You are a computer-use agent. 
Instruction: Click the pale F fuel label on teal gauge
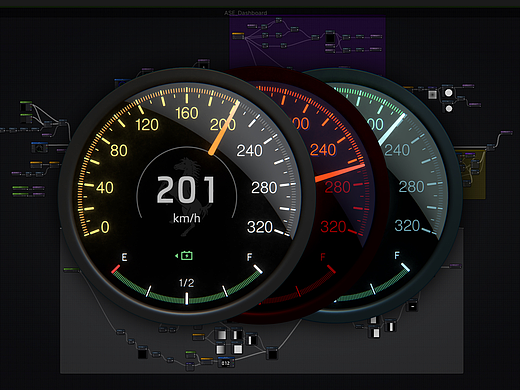point(397,255)
